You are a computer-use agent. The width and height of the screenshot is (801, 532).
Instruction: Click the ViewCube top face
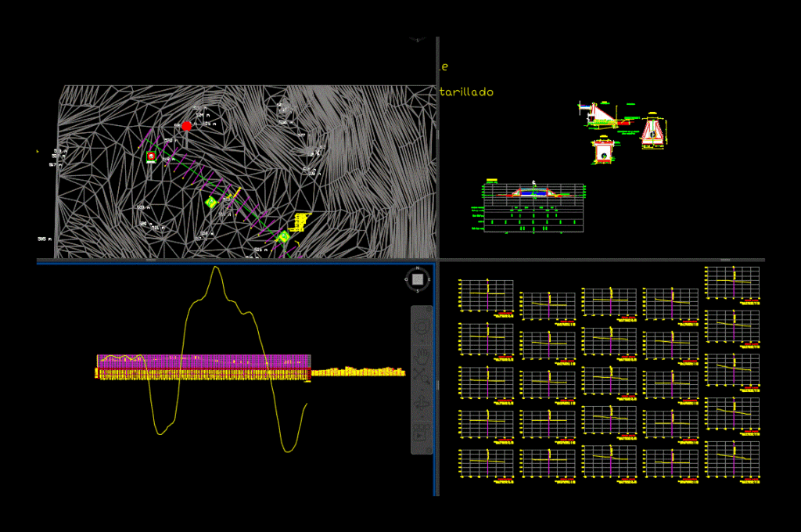[x=418, y=279]
